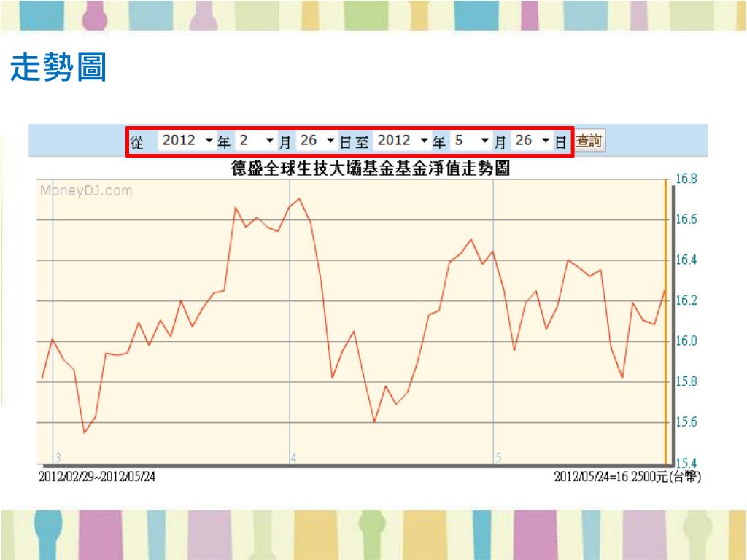Click the 16.4 y-axis label
747x560 pixels.
pyautogui.click(x=686, y=260)
